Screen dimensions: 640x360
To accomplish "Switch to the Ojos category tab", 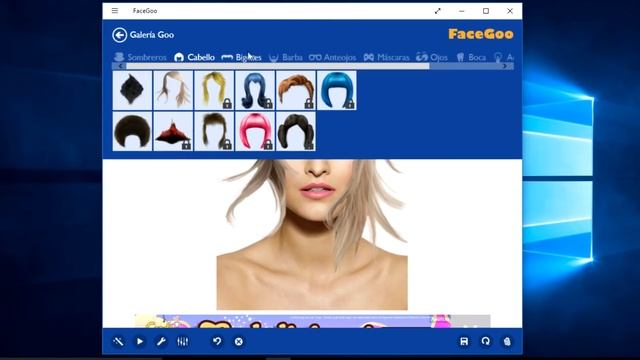I will 432,57.
